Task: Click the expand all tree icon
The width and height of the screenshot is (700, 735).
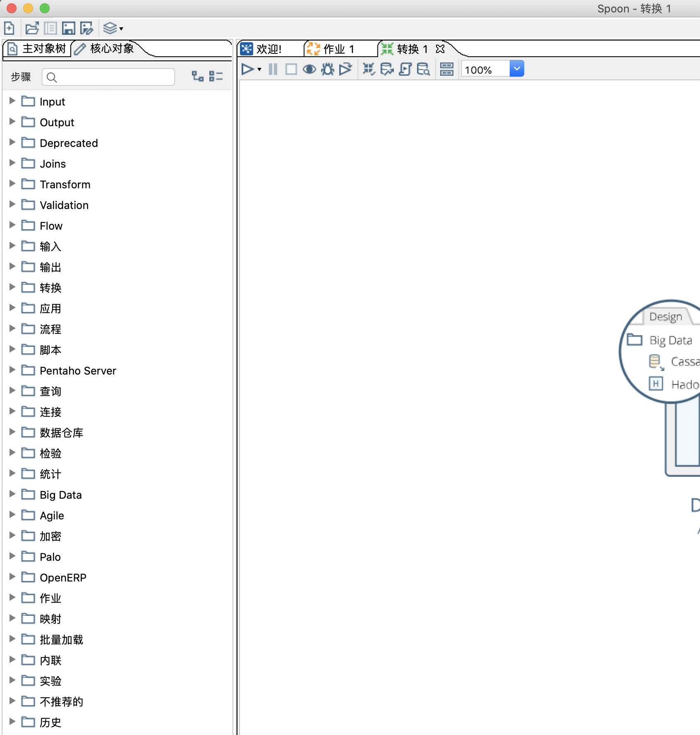Action: (197, 76)
